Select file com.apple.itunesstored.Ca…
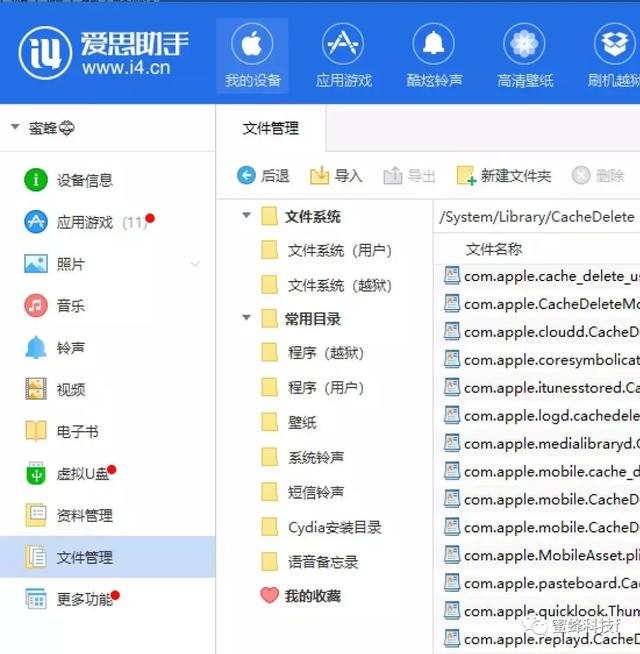 pos(542,387)
